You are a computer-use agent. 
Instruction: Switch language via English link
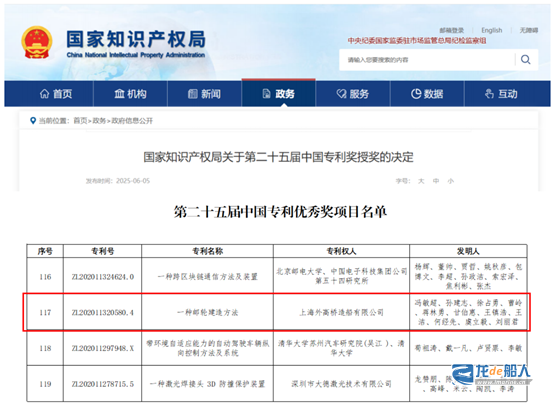pos(491,30)
